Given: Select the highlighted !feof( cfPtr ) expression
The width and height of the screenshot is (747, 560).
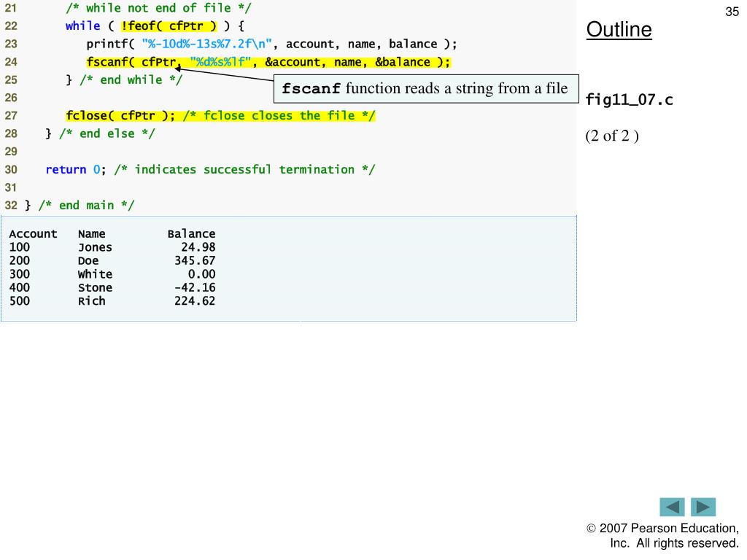Looking at the screenshot, I should [x=169, y=26].
